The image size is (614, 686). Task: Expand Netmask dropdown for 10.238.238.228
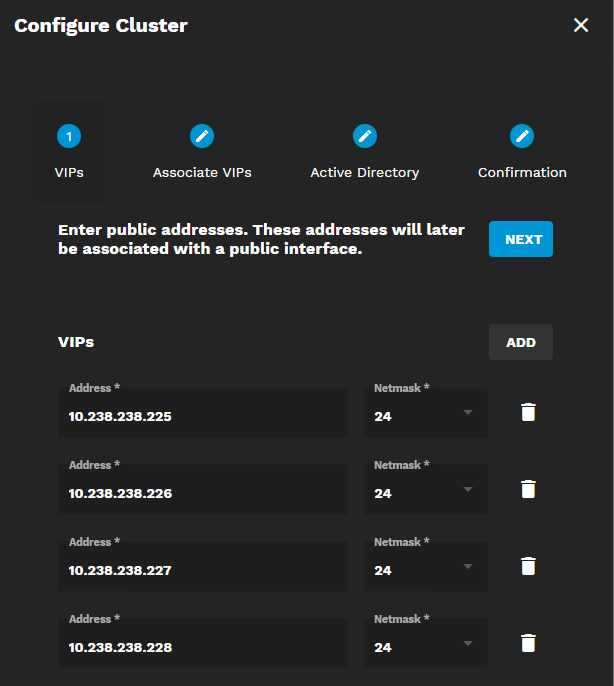click(x=425, y=646)
